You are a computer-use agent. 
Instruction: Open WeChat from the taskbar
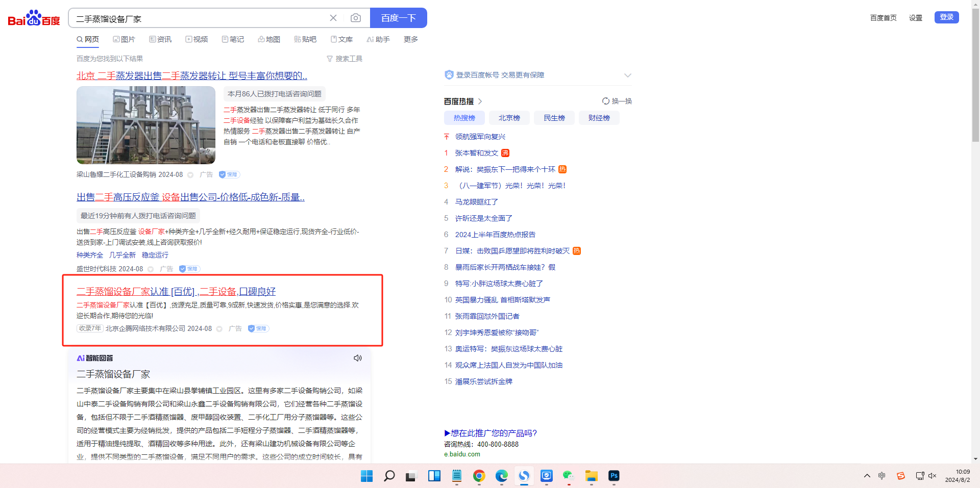pyautogui.click(x=568, y=476)
